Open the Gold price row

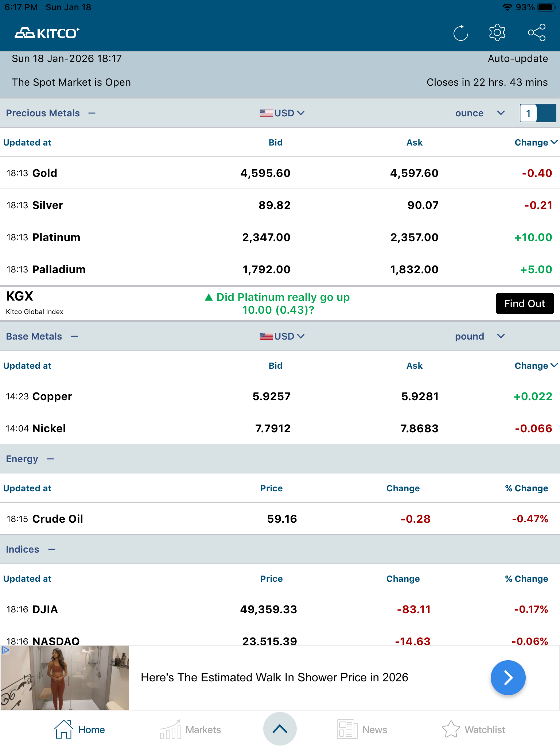pos(280,173)
